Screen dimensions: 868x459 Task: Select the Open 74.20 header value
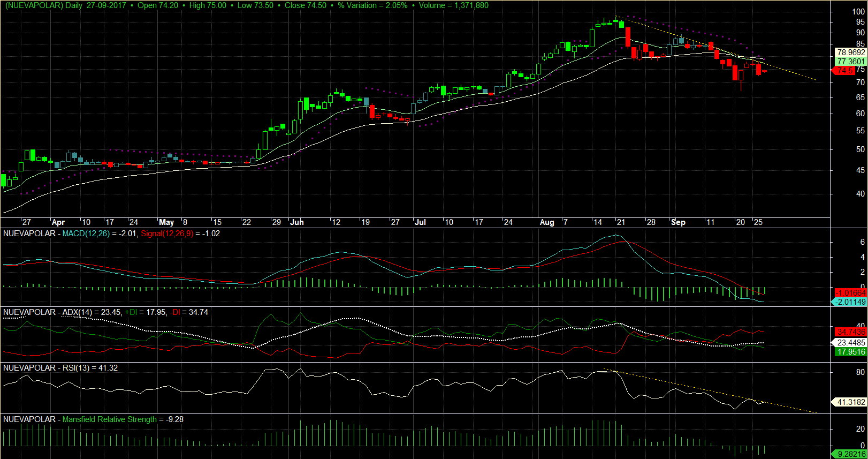[x=158, y=5]
